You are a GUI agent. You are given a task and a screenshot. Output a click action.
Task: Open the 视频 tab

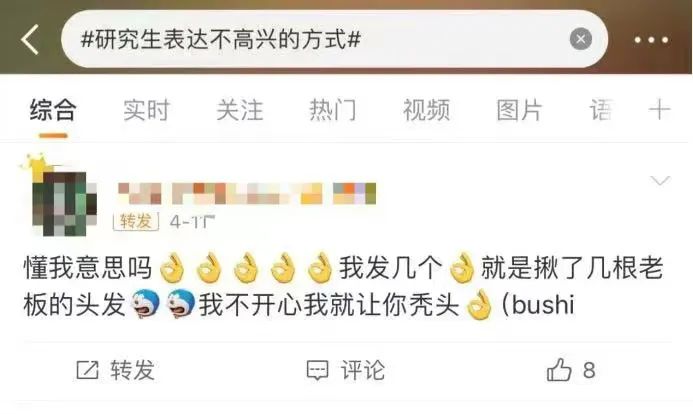(x=426, y=110)
